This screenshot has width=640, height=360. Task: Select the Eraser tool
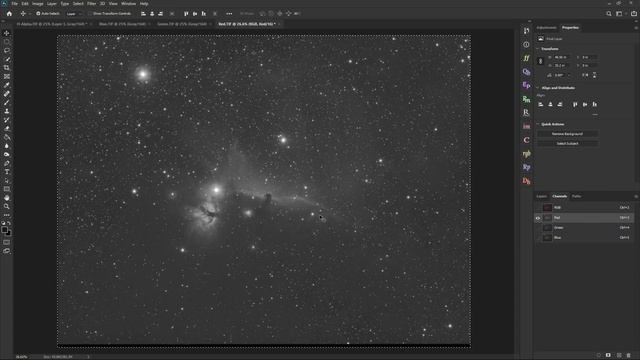click(x=7, y=129)
